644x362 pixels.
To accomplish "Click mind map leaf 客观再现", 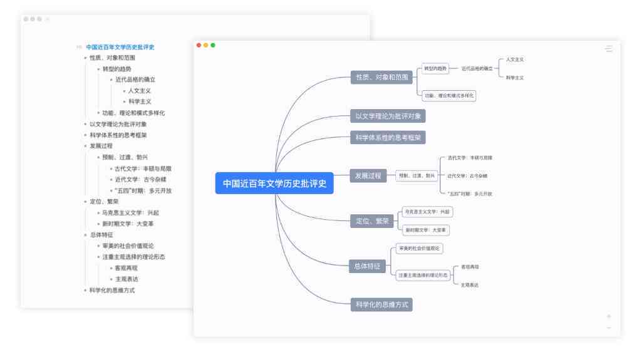I will click(470, 267).
